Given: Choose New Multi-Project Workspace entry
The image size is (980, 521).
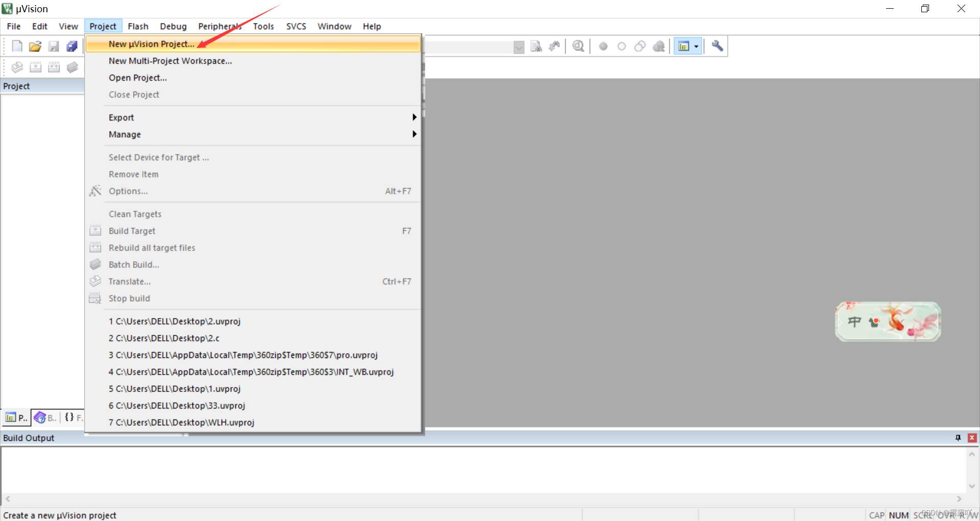Looking at the screenshot, I should click(253, 61).
